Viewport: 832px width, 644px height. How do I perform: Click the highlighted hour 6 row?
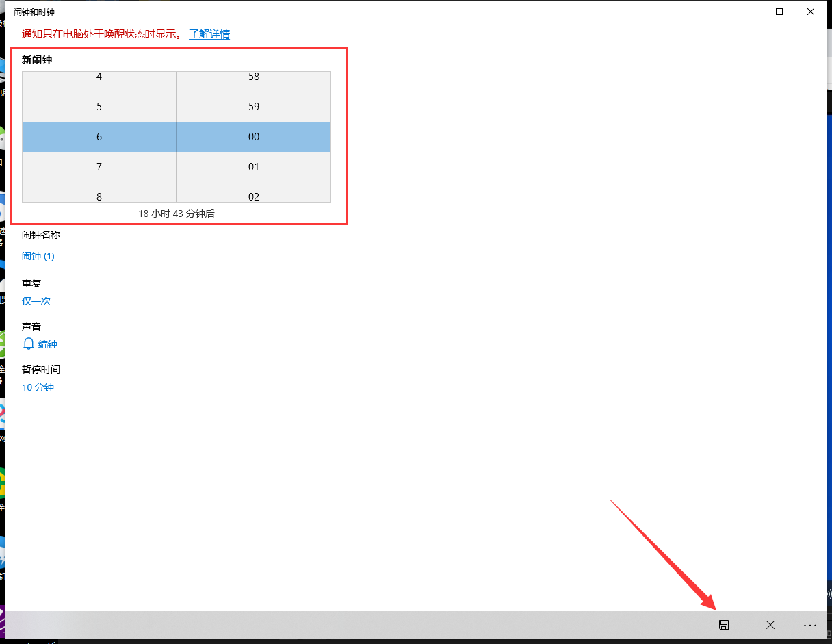(99, 136)
